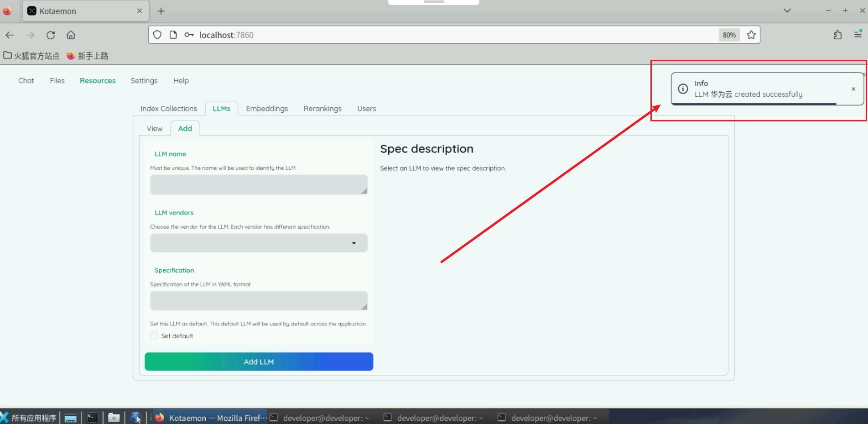Click the Specification YAML text area

(259, 301)
